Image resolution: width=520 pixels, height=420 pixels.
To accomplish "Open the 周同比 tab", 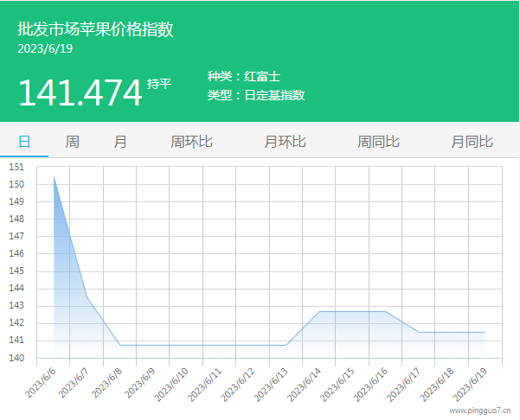I will click(378, 142).
